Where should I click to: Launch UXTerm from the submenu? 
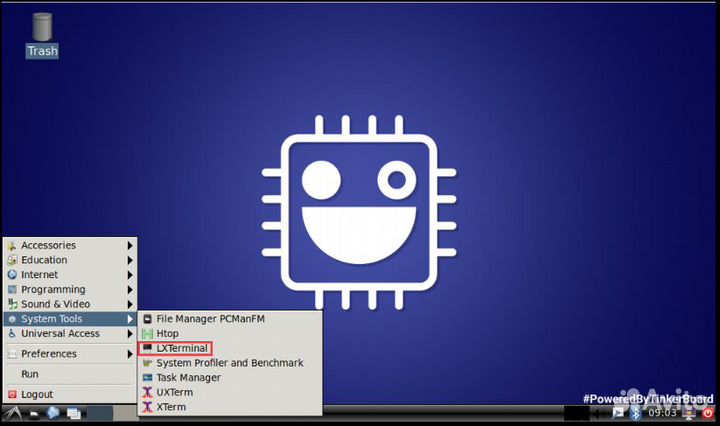(231, 392)
